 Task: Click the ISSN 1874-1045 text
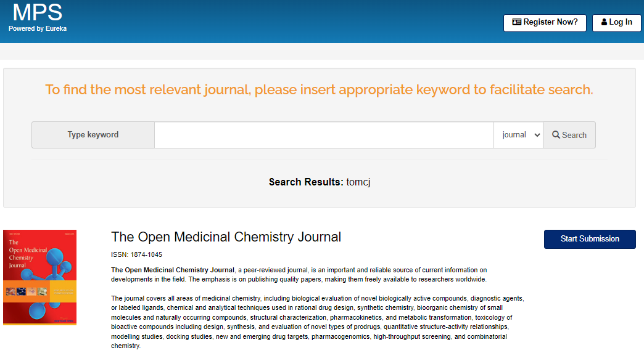(x=136, y=254)
